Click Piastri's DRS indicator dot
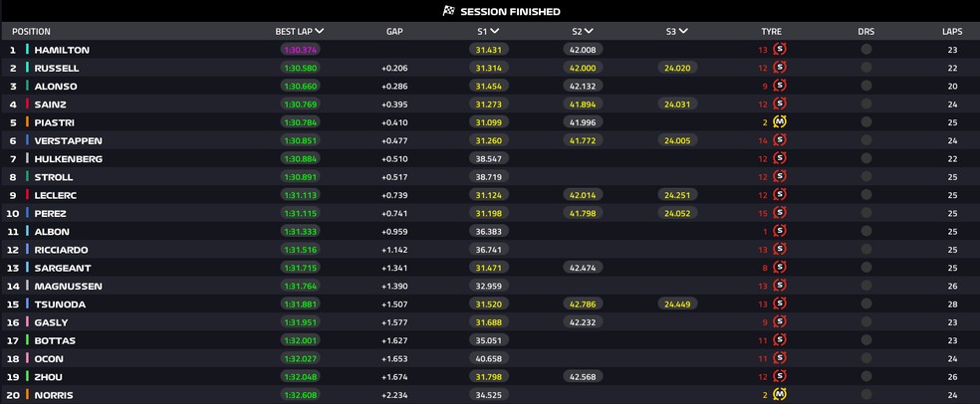The width and height of the screenshot is (980, 404). [x=866, y=121]
